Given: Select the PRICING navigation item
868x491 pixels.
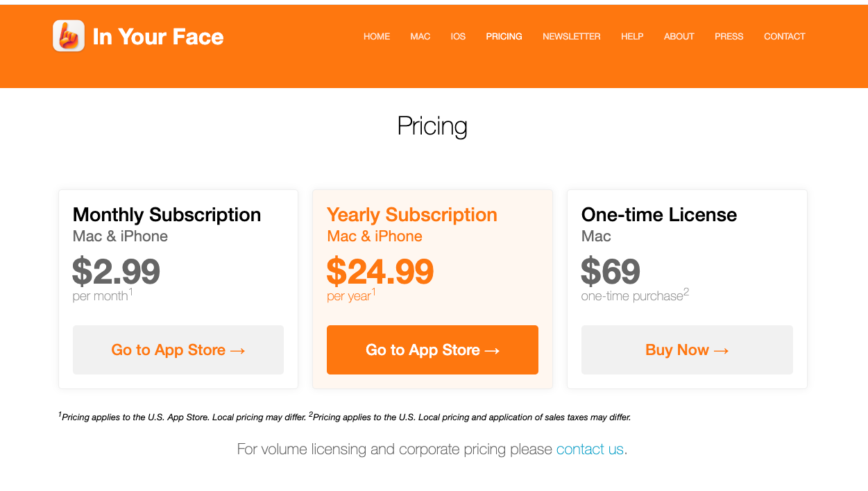Looking at the screenshot, I should point(504,37).
